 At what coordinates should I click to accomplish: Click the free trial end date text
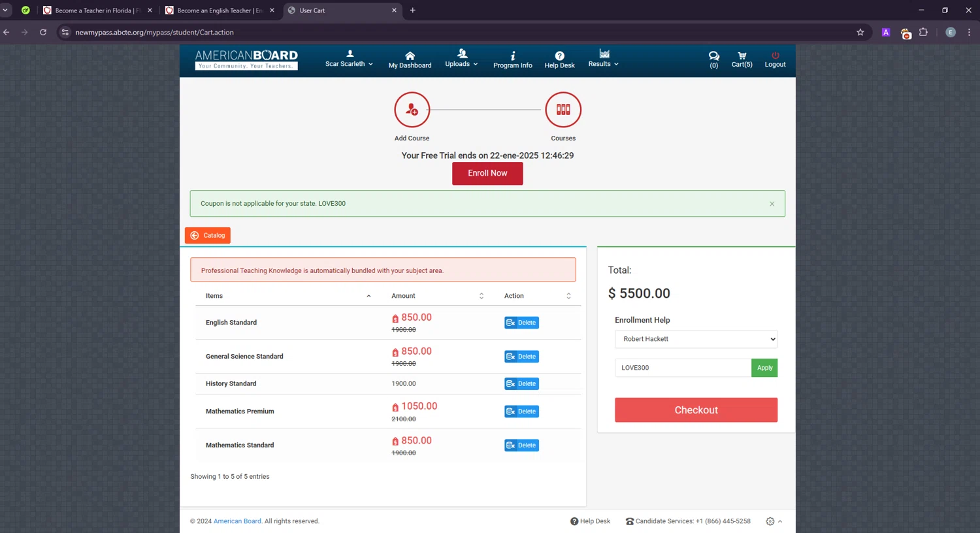click(x=487, y=155)
